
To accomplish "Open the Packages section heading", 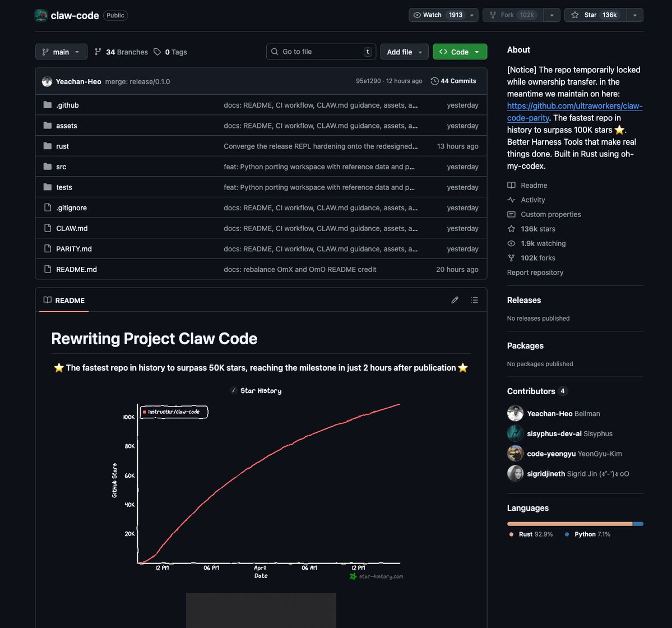I will tap(525, 345).
